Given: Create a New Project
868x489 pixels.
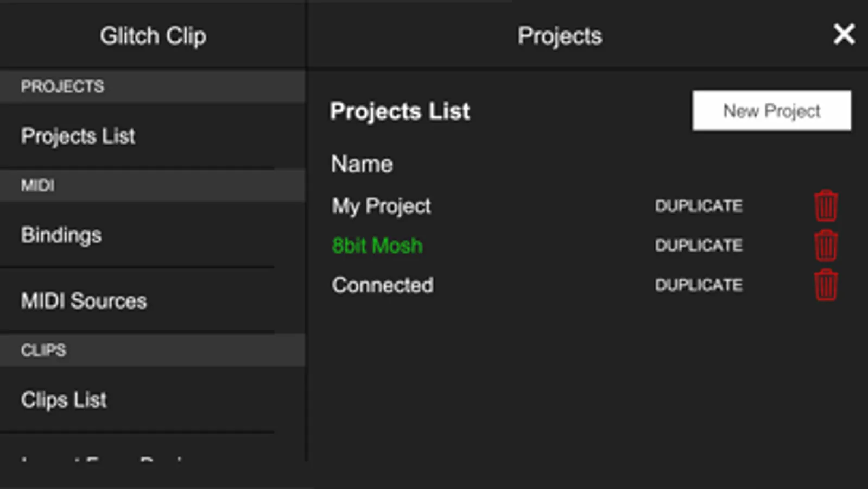Looking at the screenshot, I should 771,111.
